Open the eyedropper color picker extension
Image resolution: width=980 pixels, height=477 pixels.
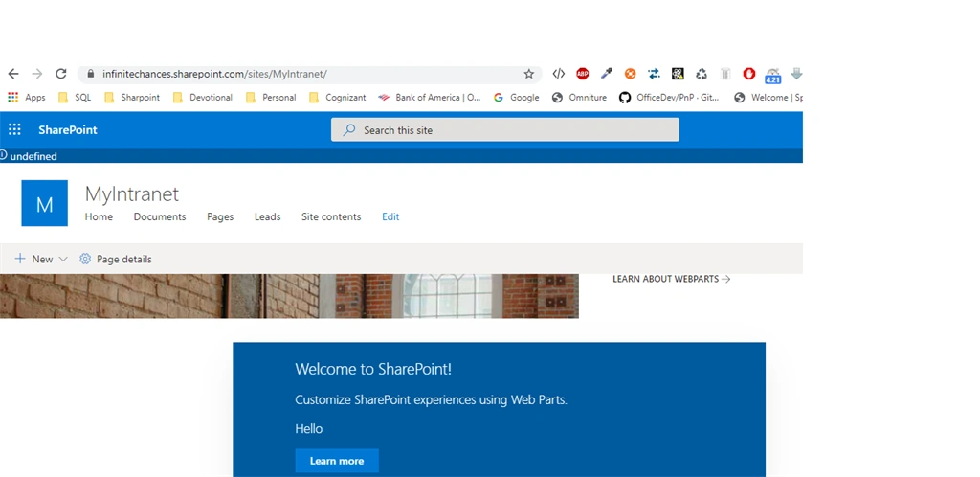pyautogui.click(x=606, y=74)
